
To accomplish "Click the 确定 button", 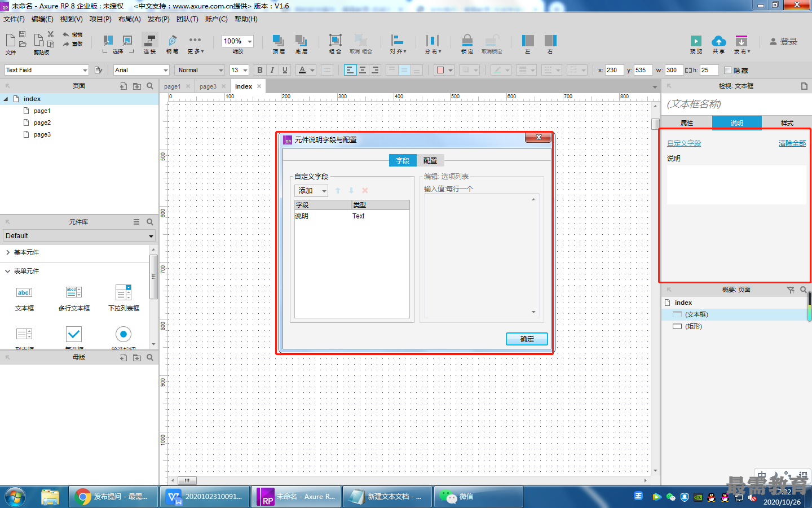I will [527, 339].
